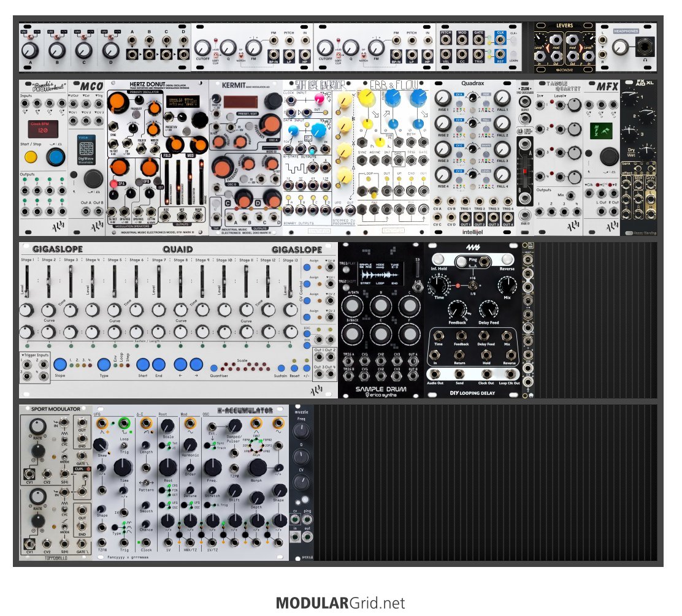Click Gigaslope Out 1 jack

point(318,357)
